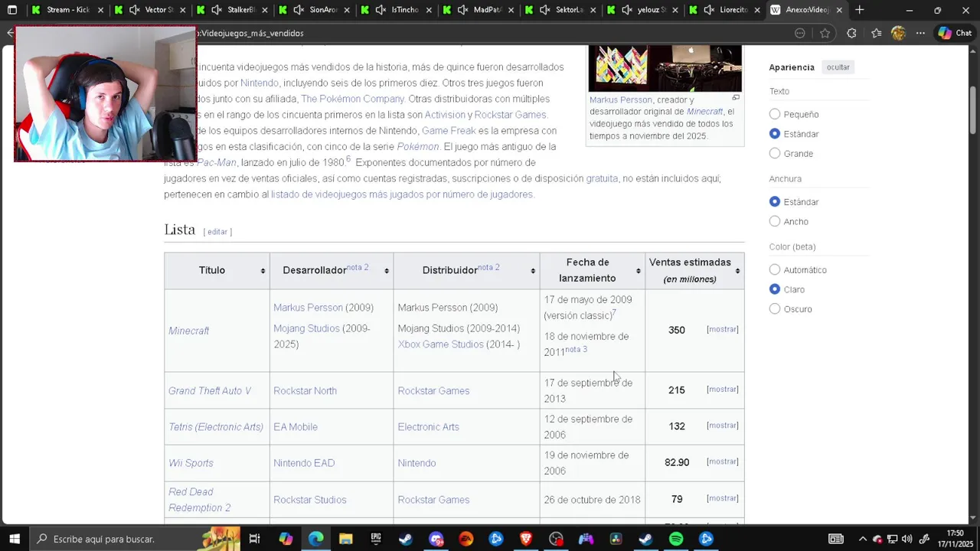980x551 pixels.
Task: Unmute the MadPat tab speaker icon
Action: 463,10
